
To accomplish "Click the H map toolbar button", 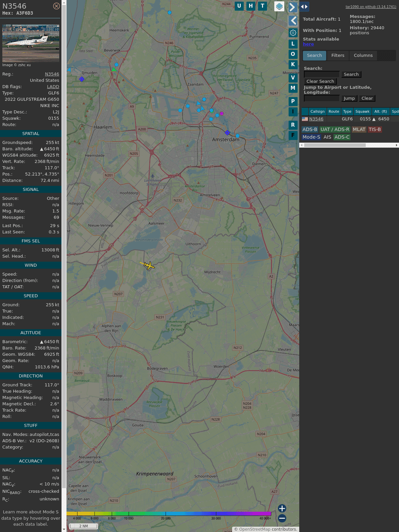I will point(251,6).
